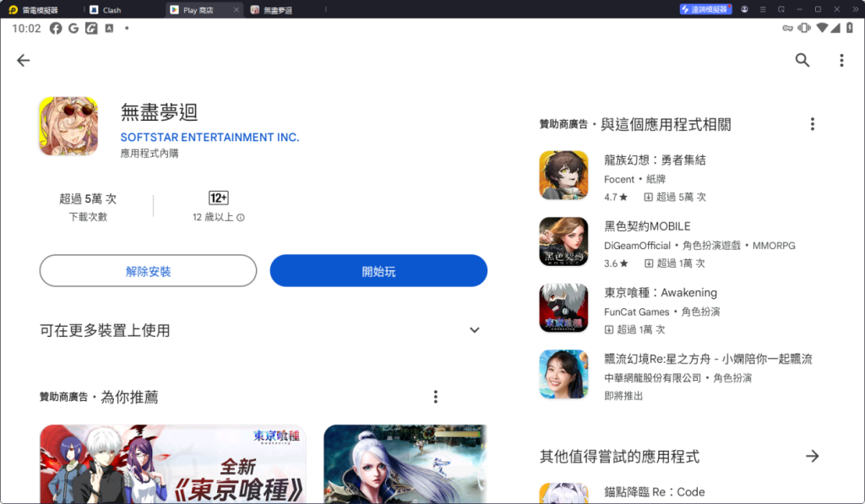Click the 超過 1萬 次 count under 東京喰種

(635, 329)
